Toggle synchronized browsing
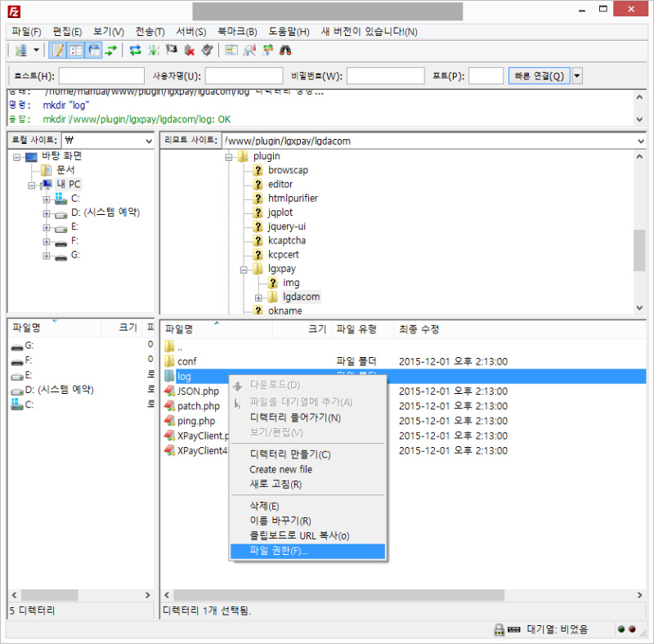This screenshot has height=644, width=654. [267, 51]
